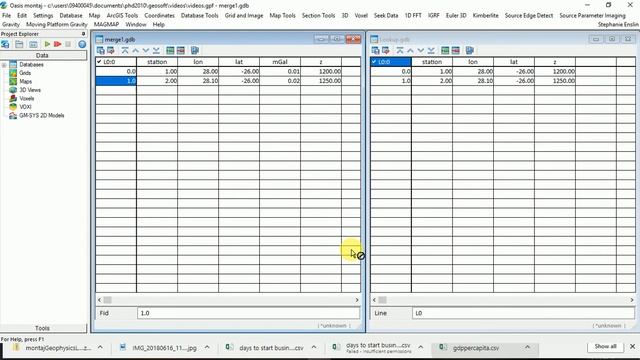Click the first toolbar icon in the Lookup window

(376, 50)
